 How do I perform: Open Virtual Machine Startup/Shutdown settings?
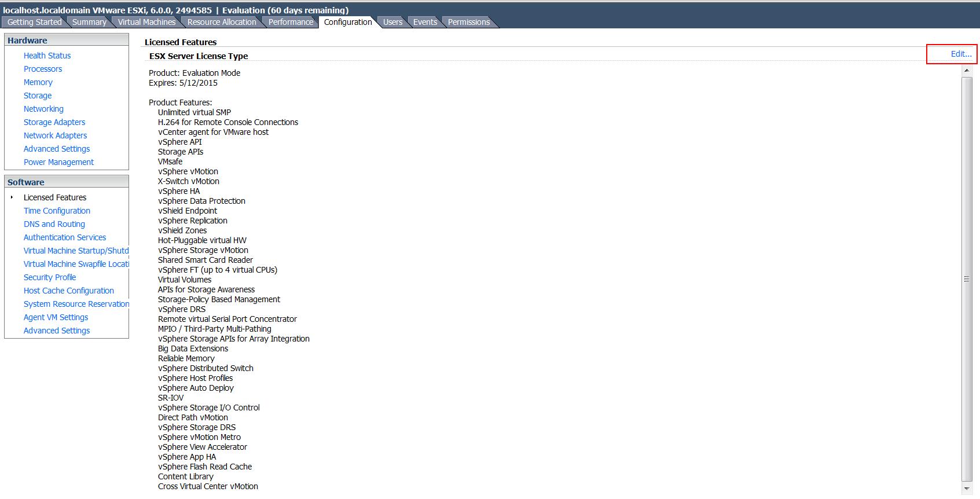[76, 251]
